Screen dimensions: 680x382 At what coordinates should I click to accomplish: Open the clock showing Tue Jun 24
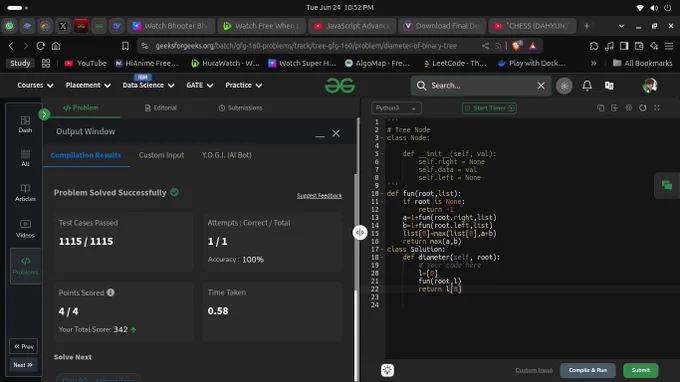pos(340,8)
